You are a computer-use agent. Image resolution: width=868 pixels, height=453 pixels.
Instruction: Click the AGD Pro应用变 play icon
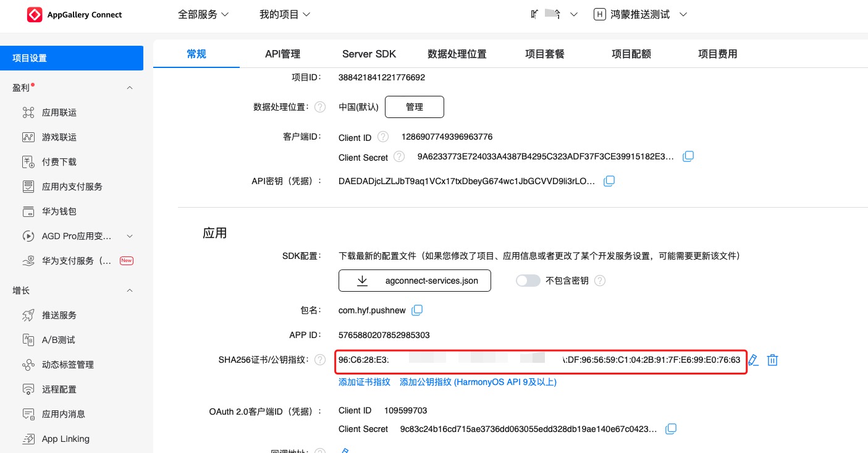[x=28, y=236]
